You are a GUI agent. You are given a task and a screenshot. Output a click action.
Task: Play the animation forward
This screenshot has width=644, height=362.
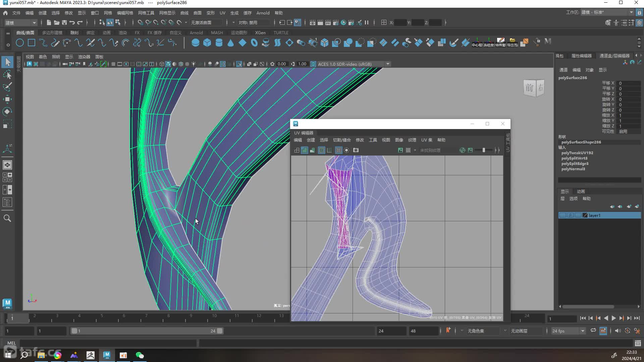tap(613, 318)
